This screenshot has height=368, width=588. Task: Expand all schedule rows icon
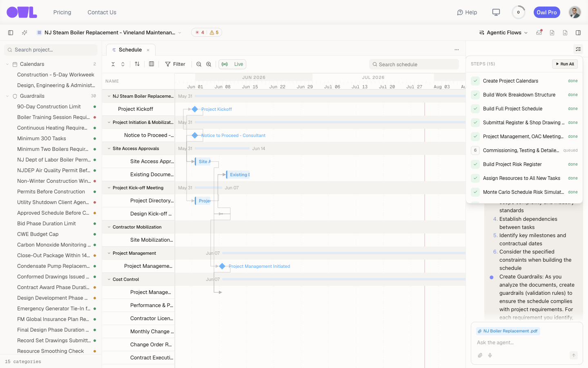click(123, 64)
